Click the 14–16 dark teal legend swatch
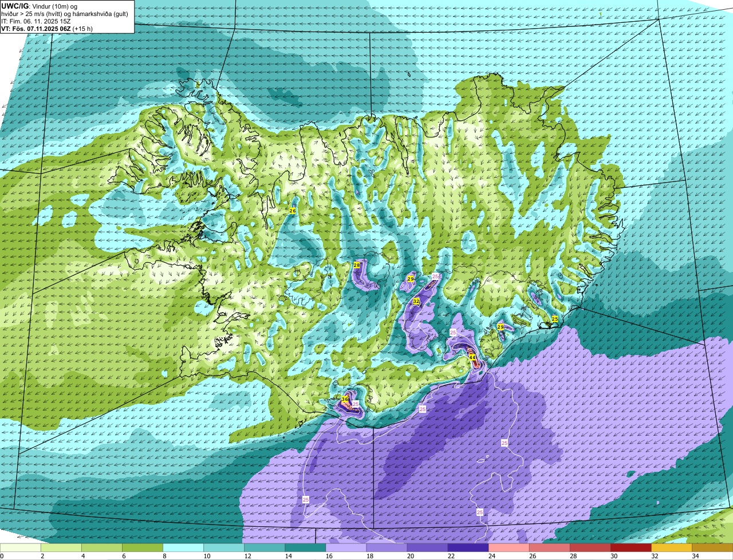The width and height of the screenshot is (733, 560). (305, 548)
